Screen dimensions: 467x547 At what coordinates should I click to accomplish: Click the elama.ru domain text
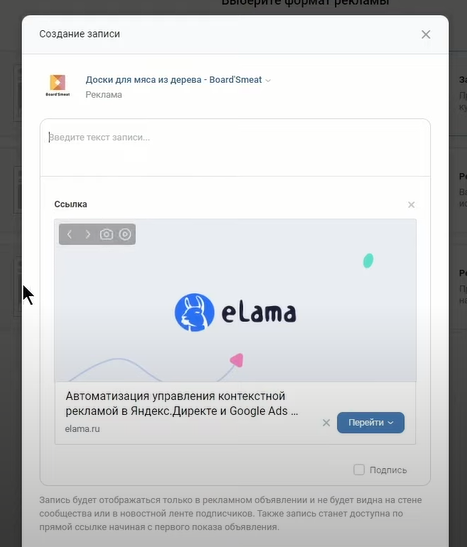click(x=82, y=429)
